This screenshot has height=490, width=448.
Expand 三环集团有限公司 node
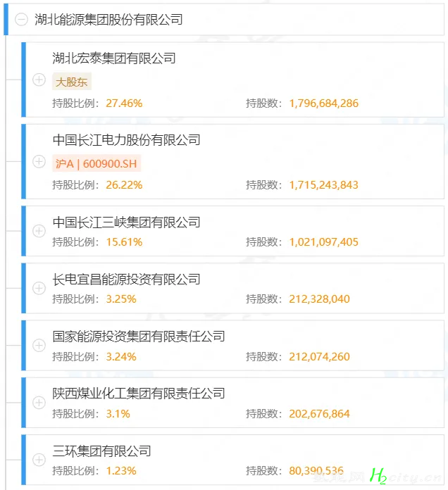click(39, 460)
